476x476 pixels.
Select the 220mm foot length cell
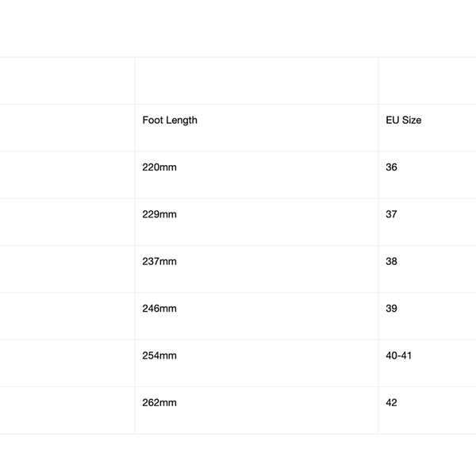click(x=159, y=167)
